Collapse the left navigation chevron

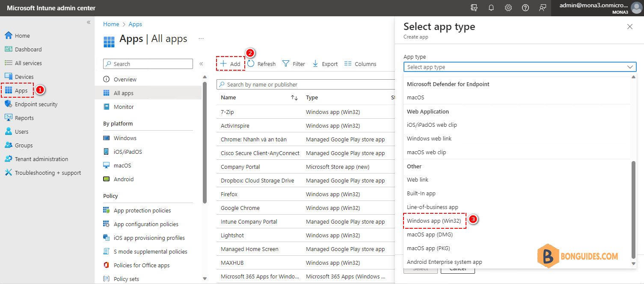(89, 22)
